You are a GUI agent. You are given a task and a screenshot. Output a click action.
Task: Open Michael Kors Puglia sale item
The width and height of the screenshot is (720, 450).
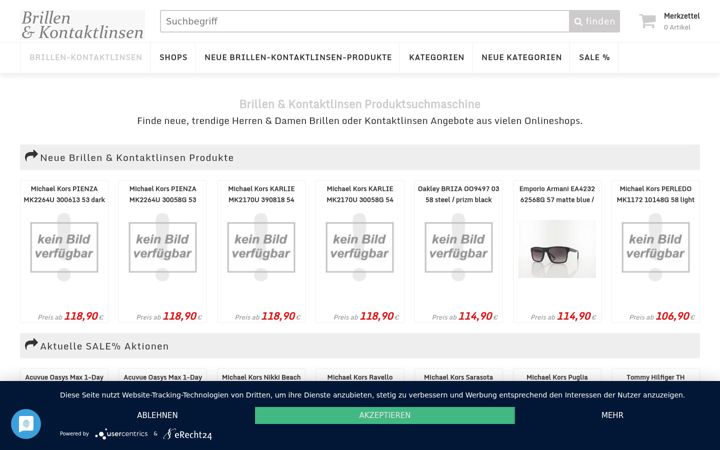(557, 377)
